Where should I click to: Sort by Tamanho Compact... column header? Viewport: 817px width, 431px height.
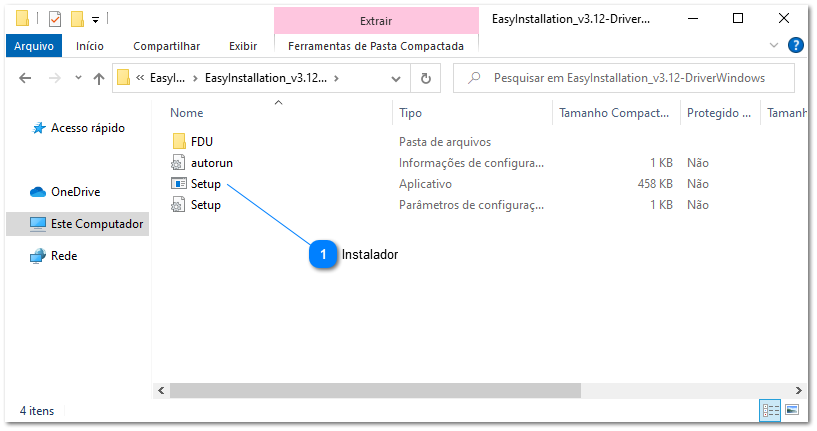[x=614, y=113]
